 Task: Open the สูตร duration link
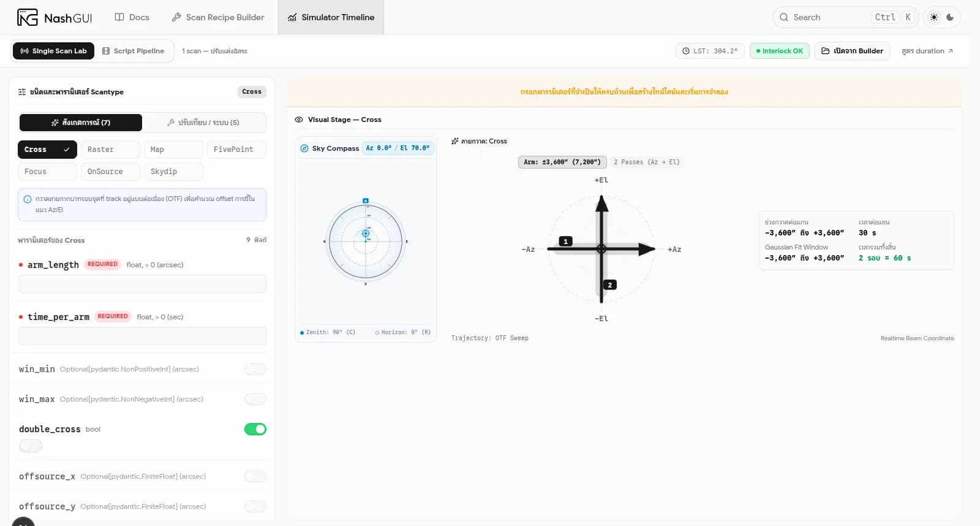click(927, 51)
